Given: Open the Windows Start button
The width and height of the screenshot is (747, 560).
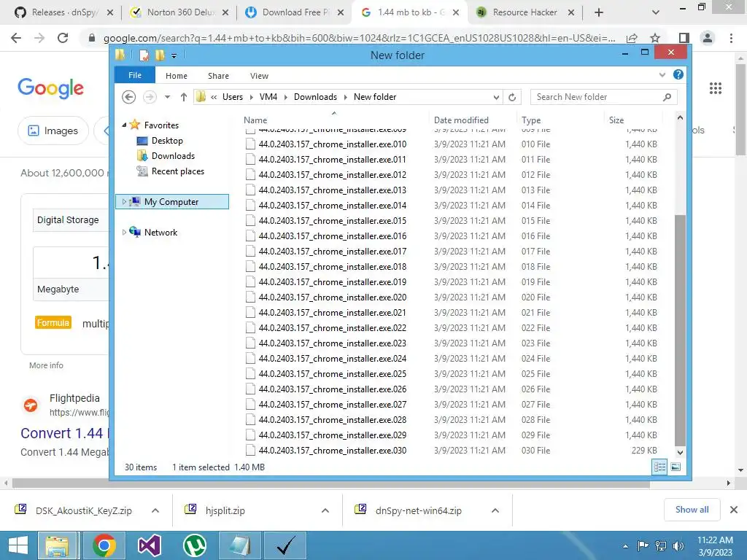Looking at the screenshot, I should point(18,545).
